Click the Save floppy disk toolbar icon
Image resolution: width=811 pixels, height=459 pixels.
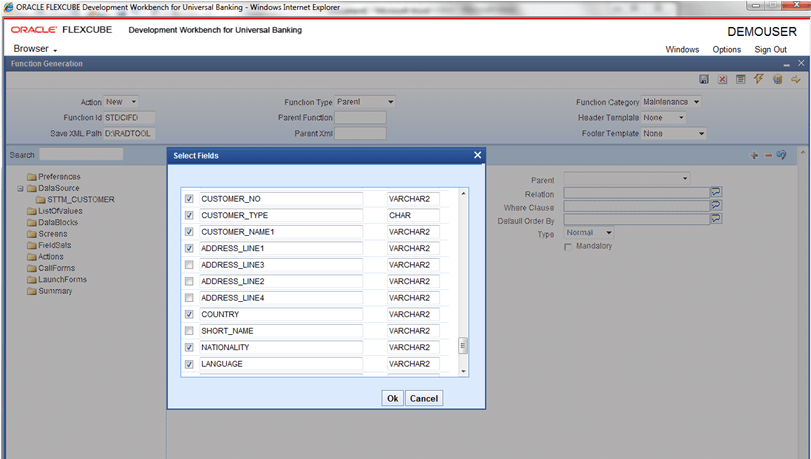[703, 79]
